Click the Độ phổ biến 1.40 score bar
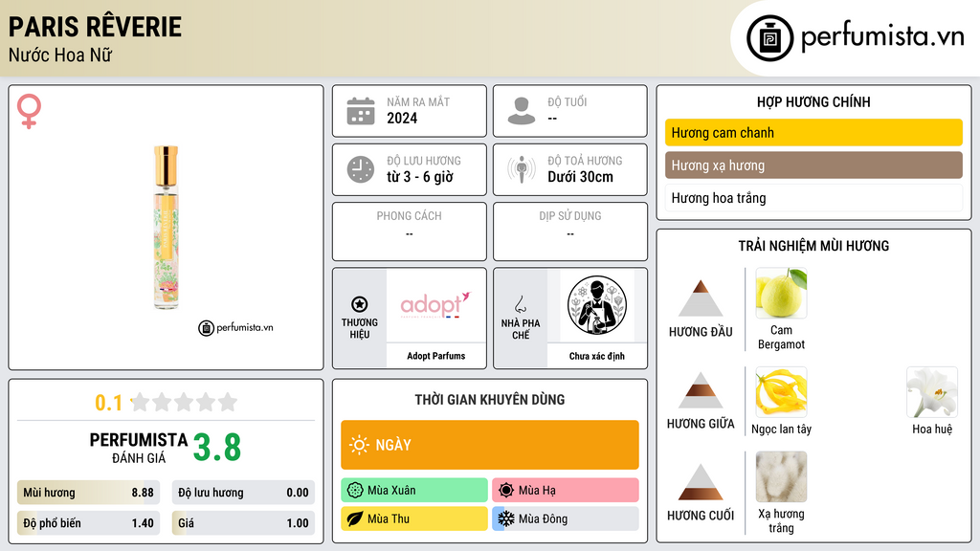The width and height of the screenshot is (980, 551). [88, 523]
